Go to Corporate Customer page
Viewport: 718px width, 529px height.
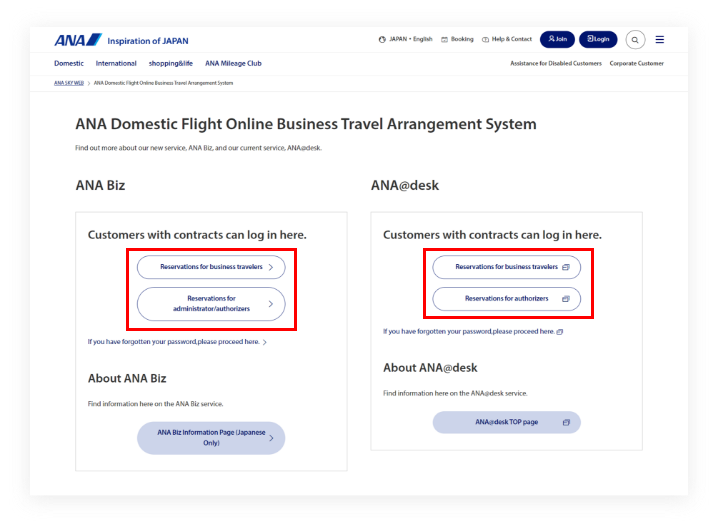(x=637, y=63)
